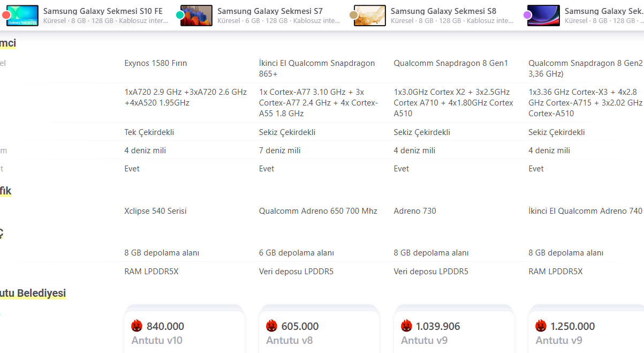Click Evet in the Snapdragon 8 Gen1 column
Screen dimensions: 644x353
tap(401, 169)
